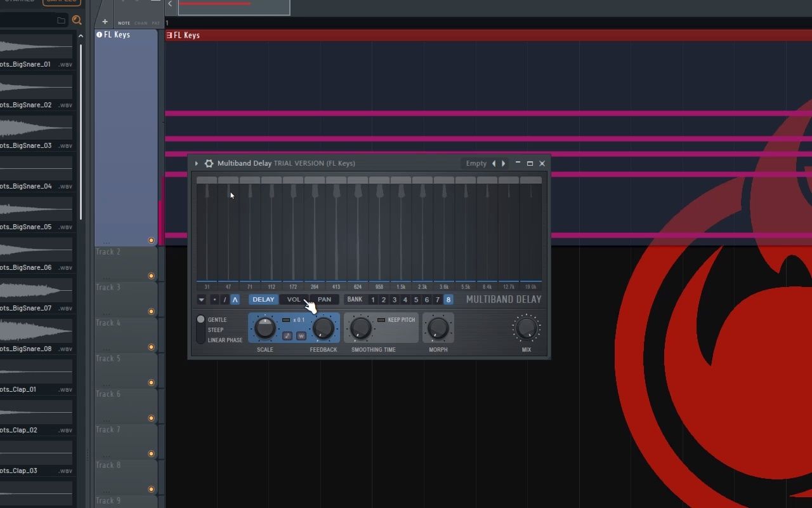Mute Track 5 with its LED
812x508 pixels.
click(x=151, y=383)
